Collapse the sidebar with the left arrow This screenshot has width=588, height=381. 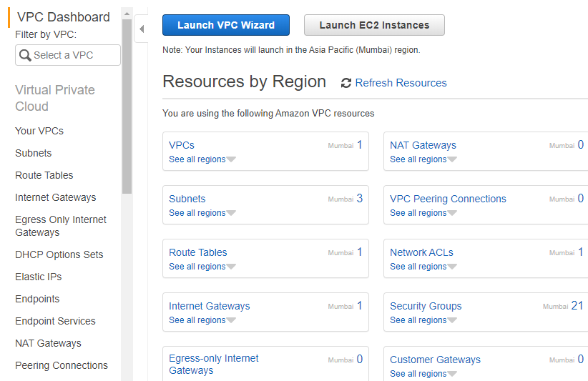[x=142, y=29]
